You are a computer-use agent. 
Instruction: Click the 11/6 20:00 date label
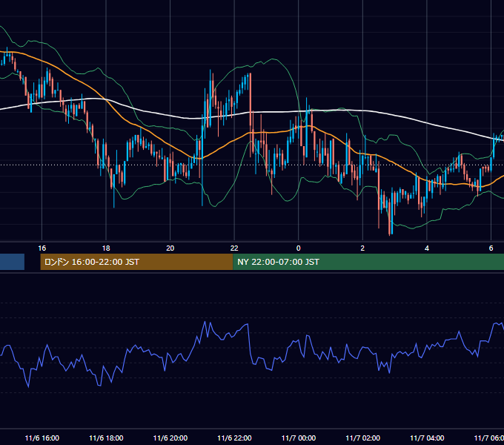170,438
